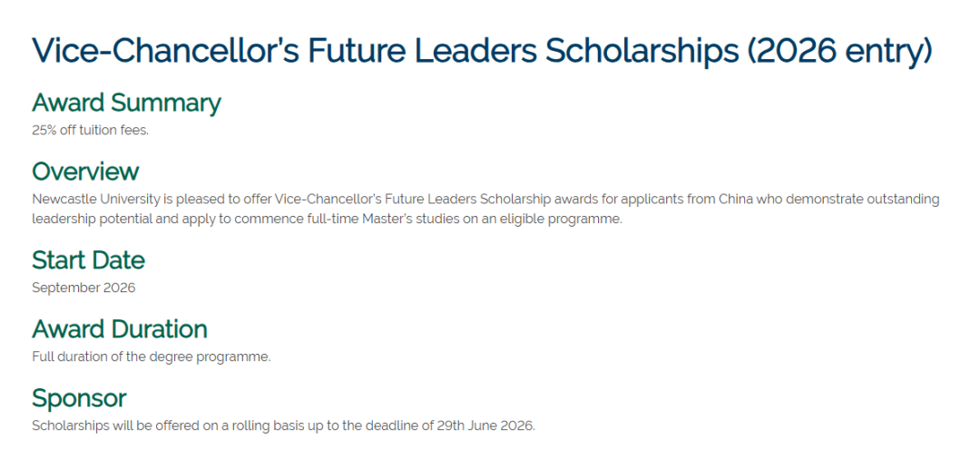Select the Award Summary heading
This screenshot has width=980, height=449.
126,102
